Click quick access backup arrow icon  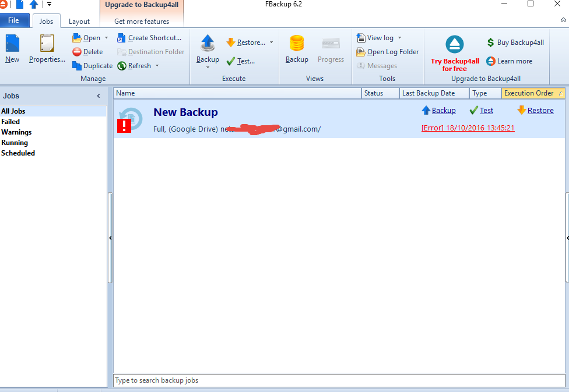coord(34,4)
